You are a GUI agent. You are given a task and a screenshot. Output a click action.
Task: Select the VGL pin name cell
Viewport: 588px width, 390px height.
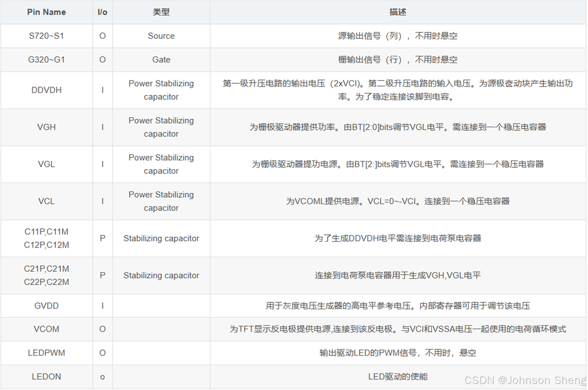click(x=46, y=164)
